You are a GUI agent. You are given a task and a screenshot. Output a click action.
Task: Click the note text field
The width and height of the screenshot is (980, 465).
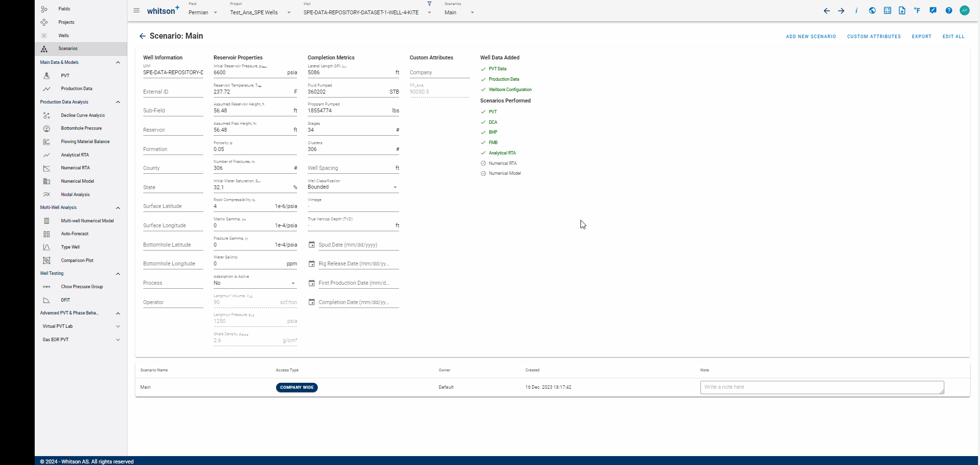[x=822, y=387]
